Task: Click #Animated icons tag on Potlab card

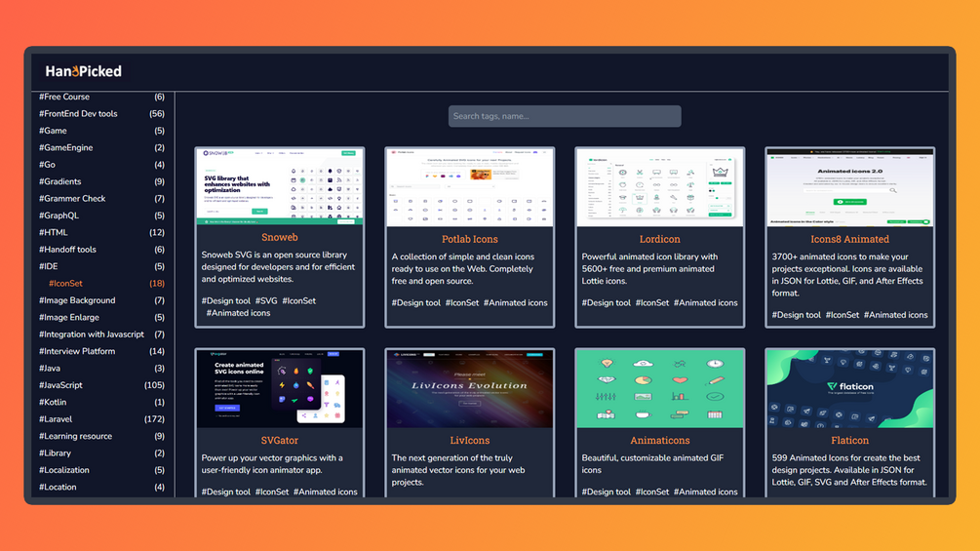Action: tap(516, 302)
